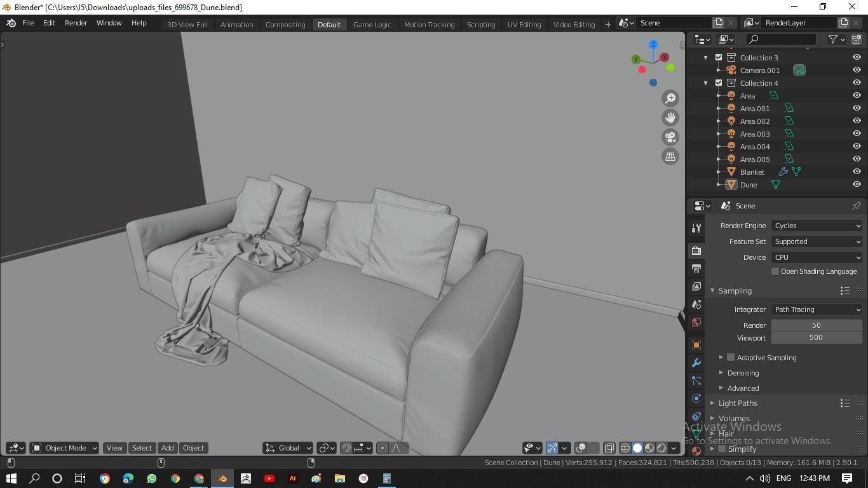Click the zoom viewport magnifier icon
This screenshot has height=488, width=868.
670,98
